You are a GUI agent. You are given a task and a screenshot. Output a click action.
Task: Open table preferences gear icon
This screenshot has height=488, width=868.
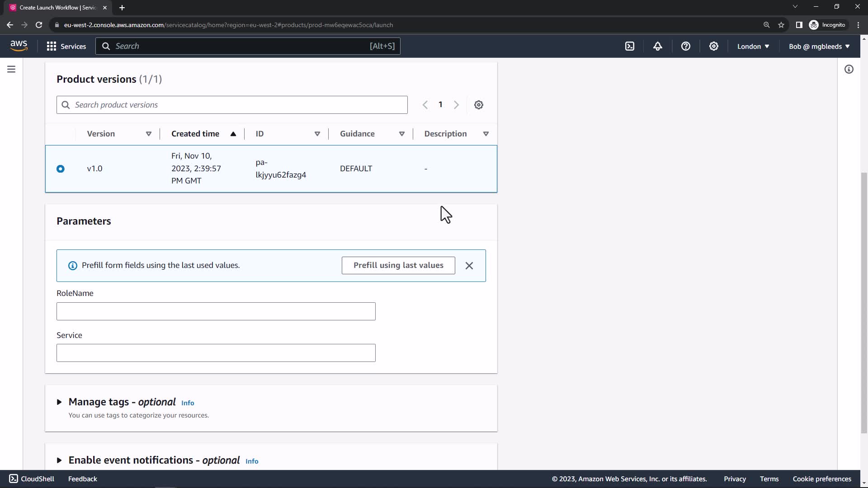point(479,105)
